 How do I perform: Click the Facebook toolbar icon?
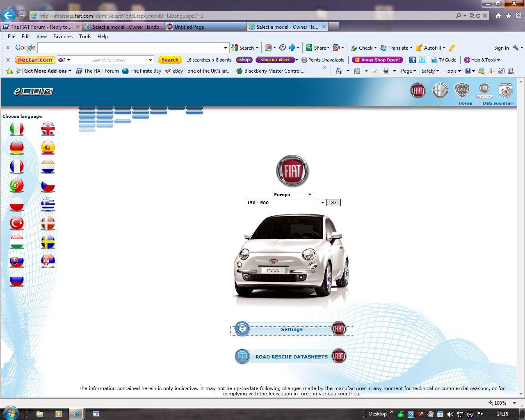413,60
